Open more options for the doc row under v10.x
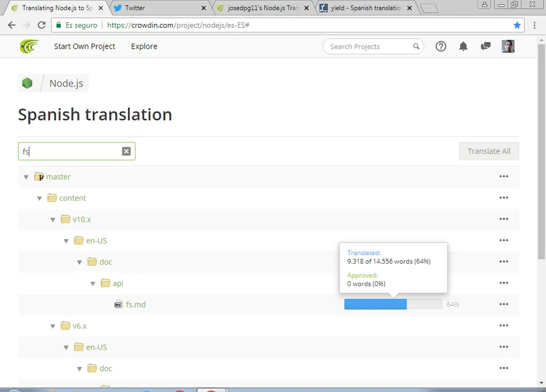546x392 pixels. click(x=503, y=261)
